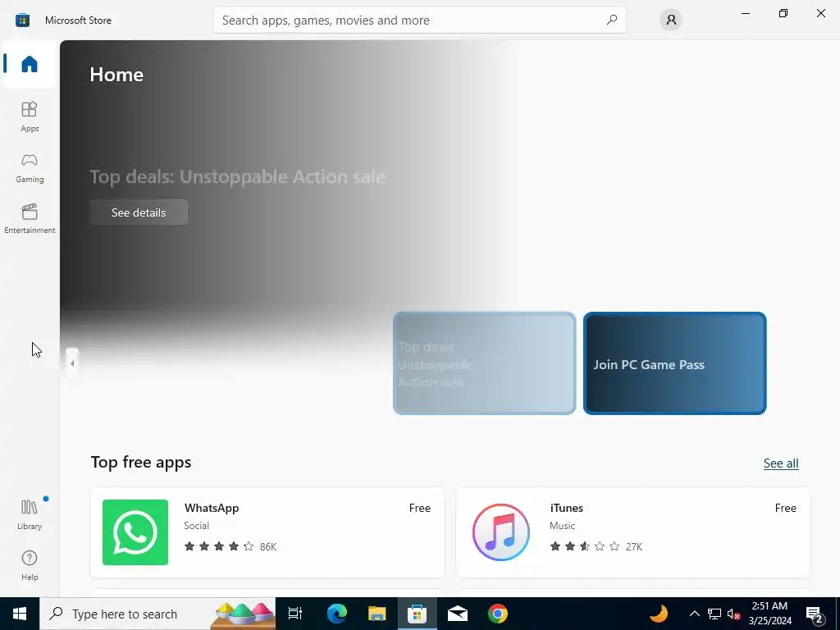Open Task View in the taskbar

pos(295,614)
